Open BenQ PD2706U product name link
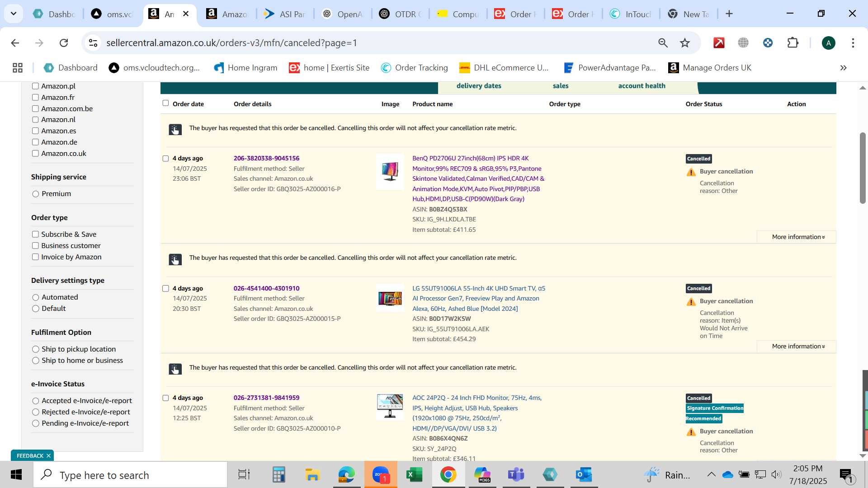The width and height of the screenshot is (868, 488). (478, 179)
